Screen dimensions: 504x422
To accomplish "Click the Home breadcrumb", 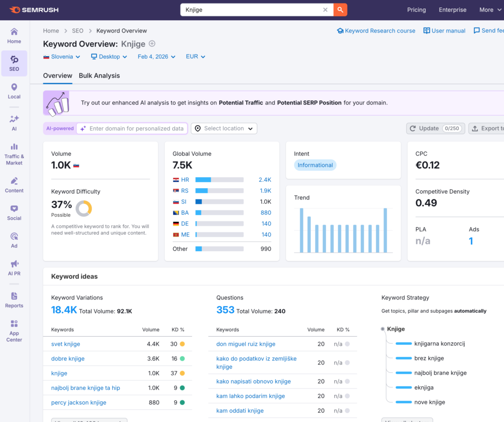I will (x=51, y=31).
